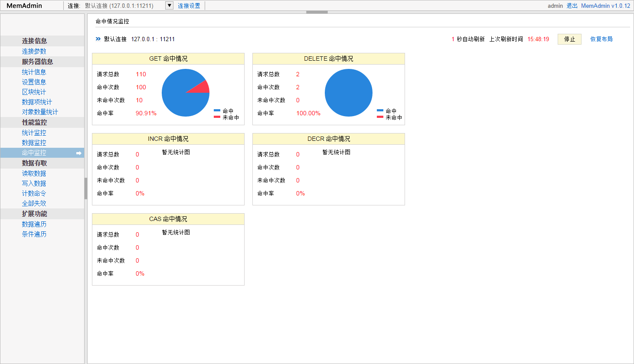634x364 pixels.
Task: Click the orange arrow indicator on 命中监控
Action: click(x=78, y=153)
